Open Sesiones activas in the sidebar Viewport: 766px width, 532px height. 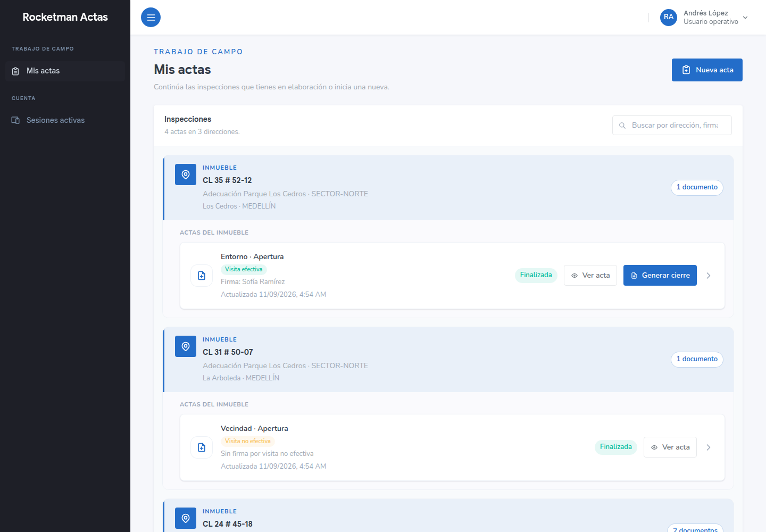pos(65,120)
